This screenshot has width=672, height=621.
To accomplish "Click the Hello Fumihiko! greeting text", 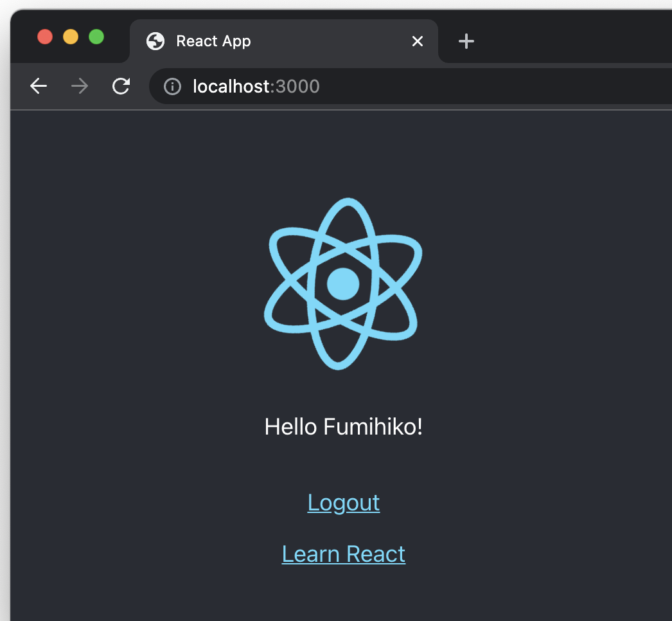I will [x=343, y=427].
